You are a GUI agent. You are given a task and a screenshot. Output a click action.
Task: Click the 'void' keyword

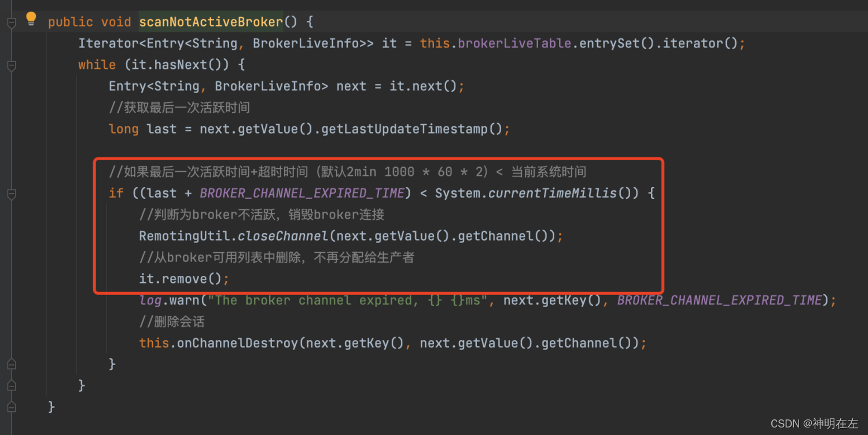point(116,22)
